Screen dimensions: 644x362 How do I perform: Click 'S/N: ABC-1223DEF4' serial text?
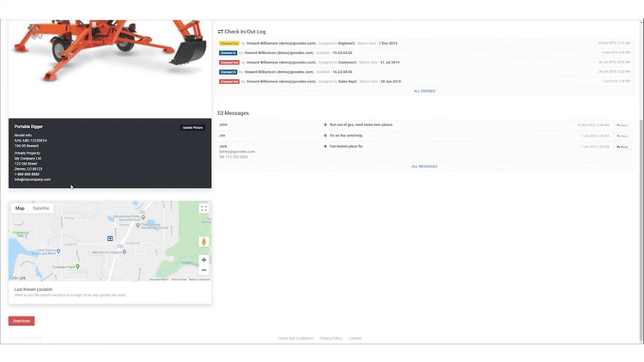pos(30,141)
